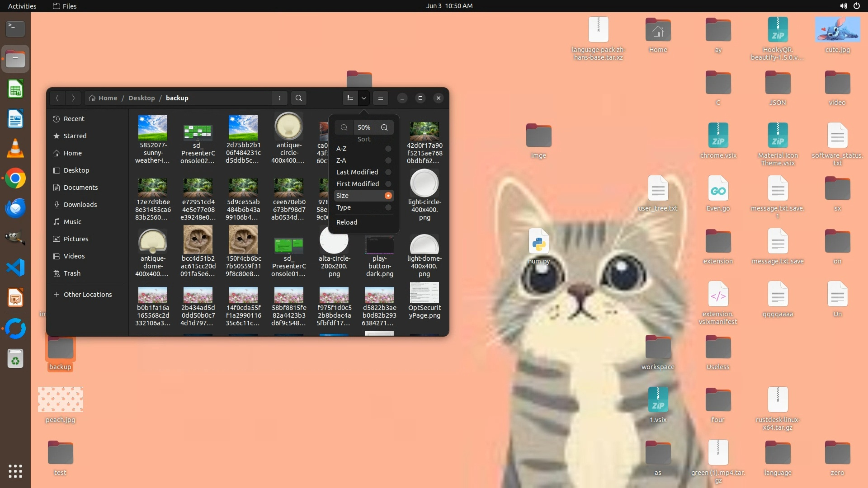The height and width of the screenshot is (488, 868).
Task: Expand Other Locations in sidebar
Action: pyautogui.click(x=87, y=295)
